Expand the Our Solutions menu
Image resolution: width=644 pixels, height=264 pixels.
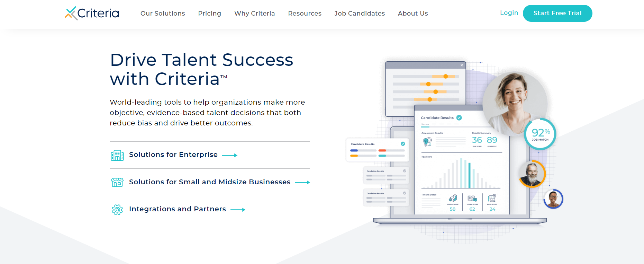(x=163, y=14)
